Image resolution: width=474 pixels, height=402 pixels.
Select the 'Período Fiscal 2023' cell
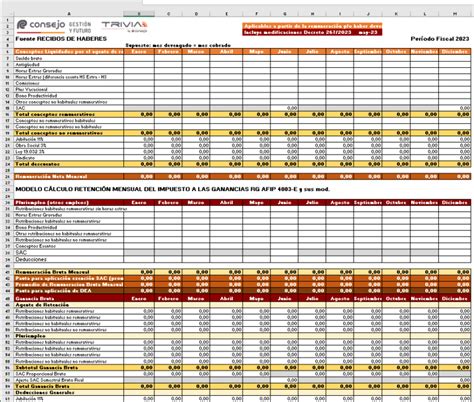click(x=440, y=39)
